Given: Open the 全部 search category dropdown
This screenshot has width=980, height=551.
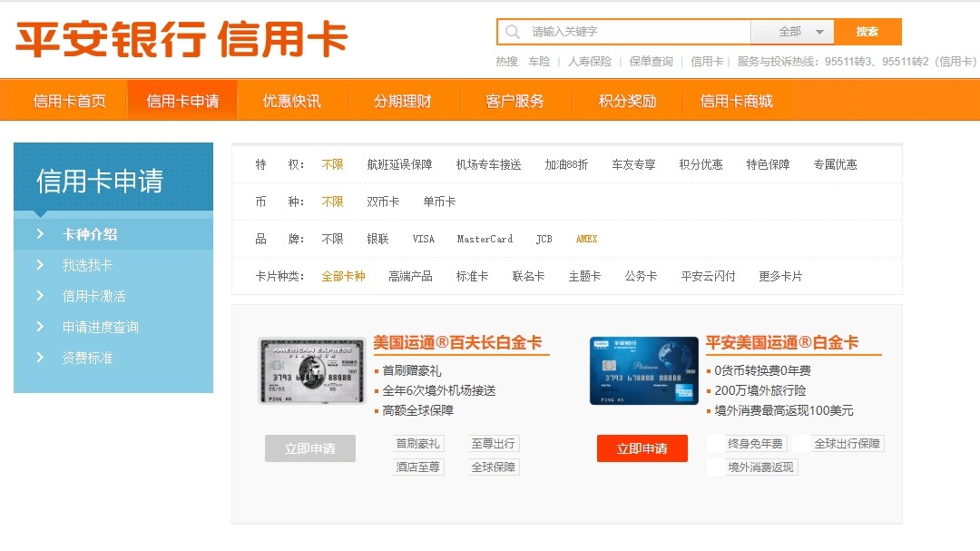Looking at the screenshot, I should pyautogui.click(x=792, y=31).
